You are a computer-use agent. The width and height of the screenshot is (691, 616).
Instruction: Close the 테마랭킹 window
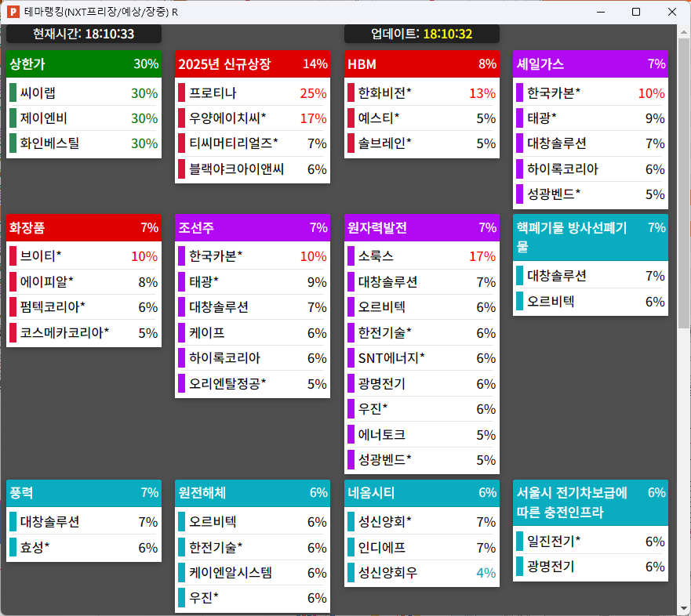pyautogui.click(x=671, y=12)
